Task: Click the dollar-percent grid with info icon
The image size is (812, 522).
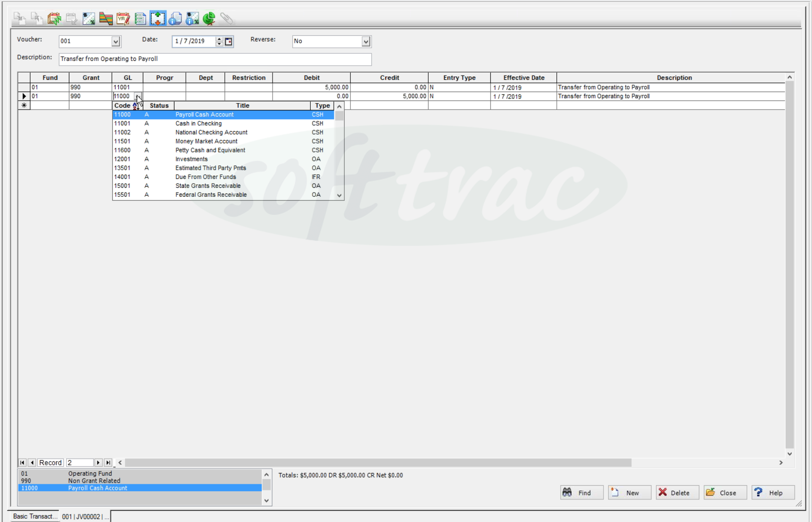Action: (192, 18)
